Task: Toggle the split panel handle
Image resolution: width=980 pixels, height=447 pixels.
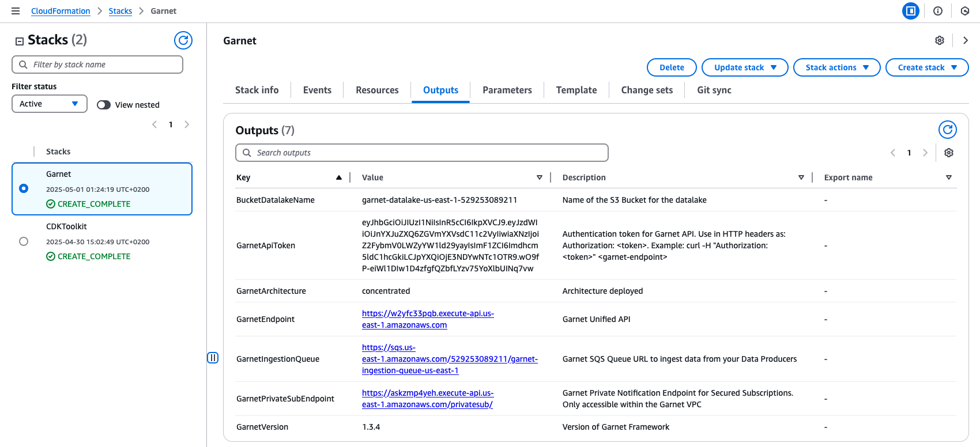Action: click(213, 358)
